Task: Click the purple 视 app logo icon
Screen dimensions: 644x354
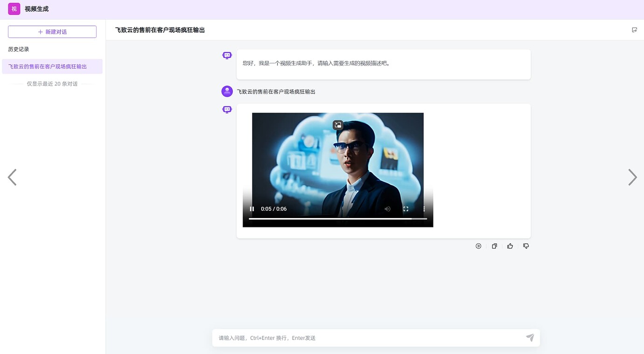Action: click(14, 9)
